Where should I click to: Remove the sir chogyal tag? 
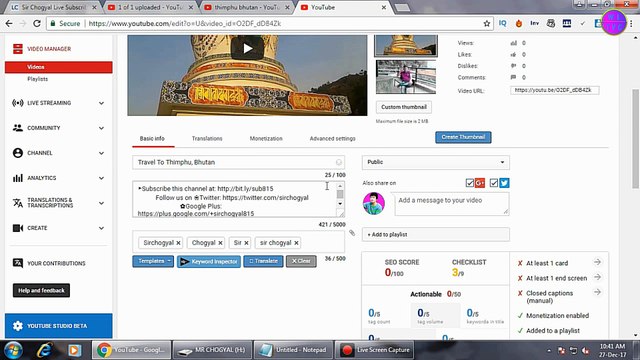click(x=296, y=243)
